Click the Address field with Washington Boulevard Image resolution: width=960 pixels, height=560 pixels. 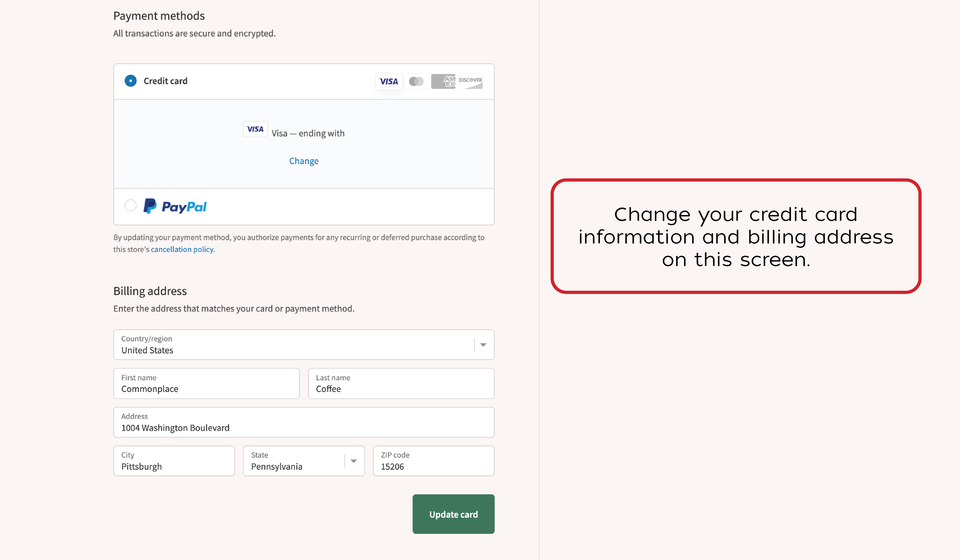304,422
